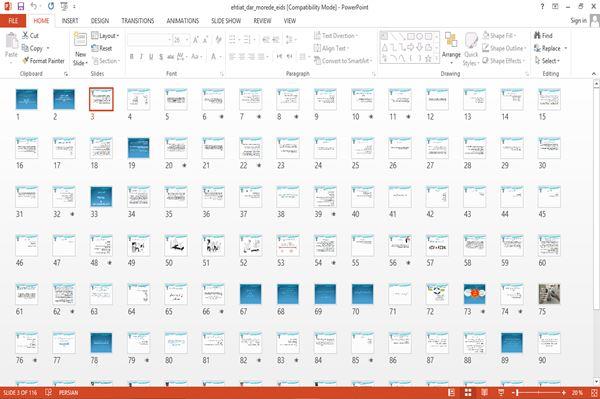Click the Align Text button

tap(331, 48)
